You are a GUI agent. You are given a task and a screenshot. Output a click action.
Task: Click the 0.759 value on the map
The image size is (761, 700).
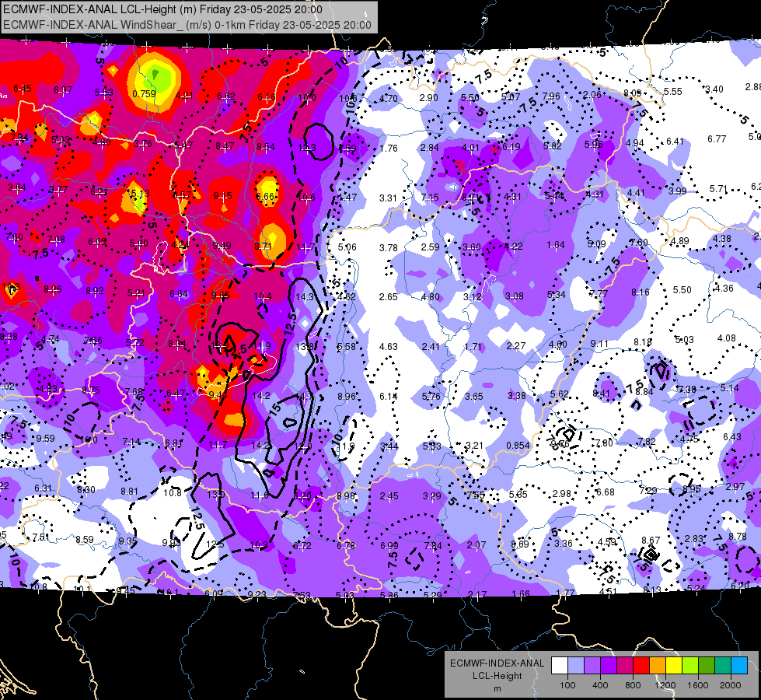pos(144,94)
